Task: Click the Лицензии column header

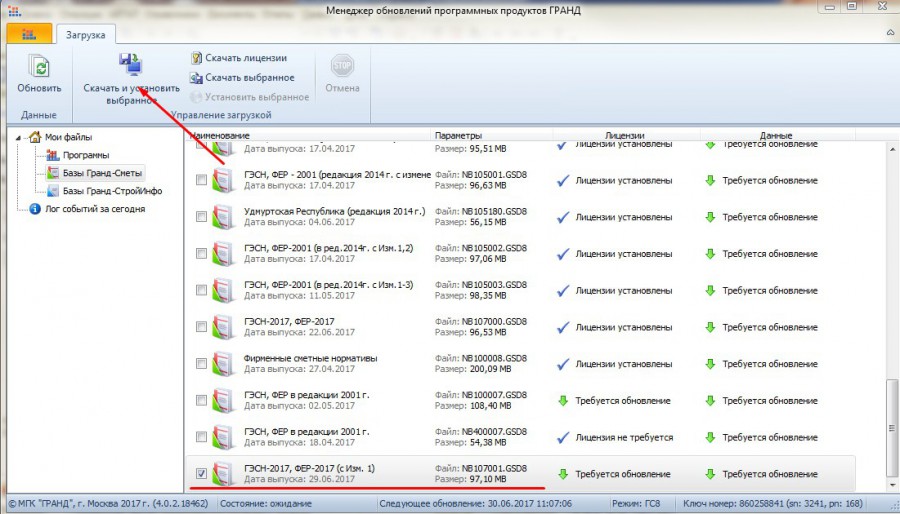Action: pos(626,135)
